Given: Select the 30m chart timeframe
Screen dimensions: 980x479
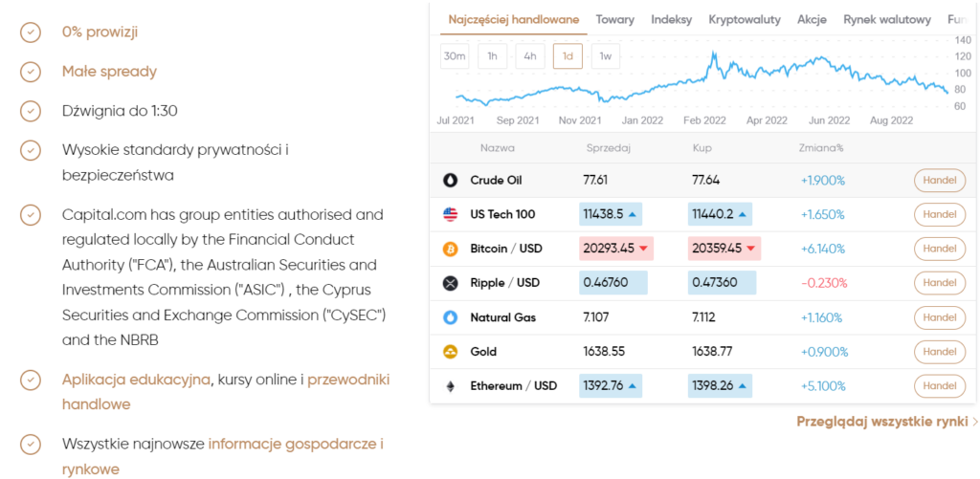Looking at the screenshot, I should 454,56.
